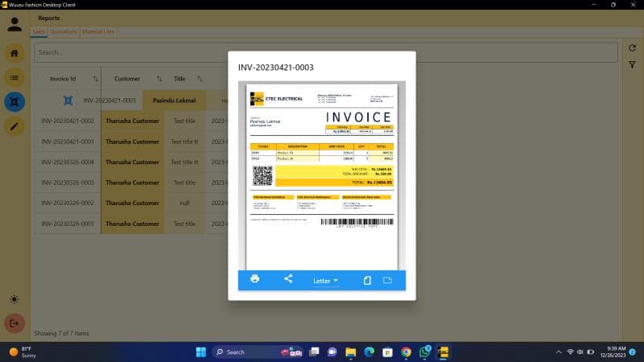
Task: Click the landscape page orientation icon
Action: tap(387, 280)
